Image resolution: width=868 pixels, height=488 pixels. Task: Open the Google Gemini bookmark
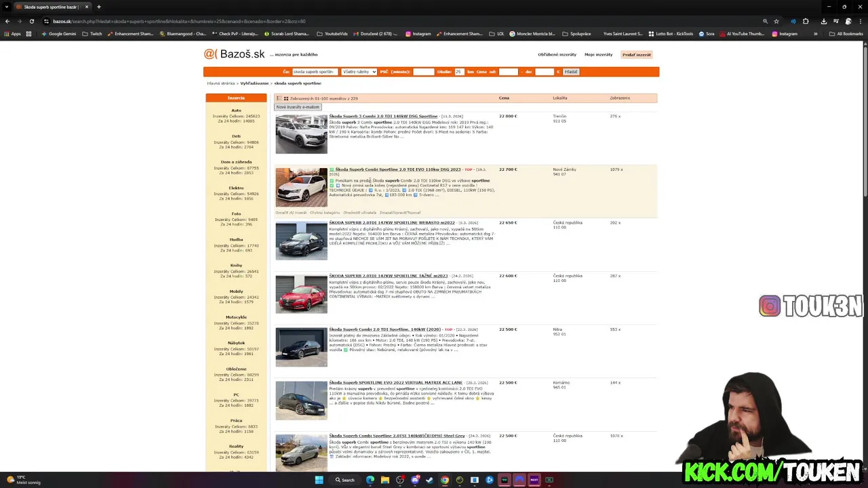[58, 33]
